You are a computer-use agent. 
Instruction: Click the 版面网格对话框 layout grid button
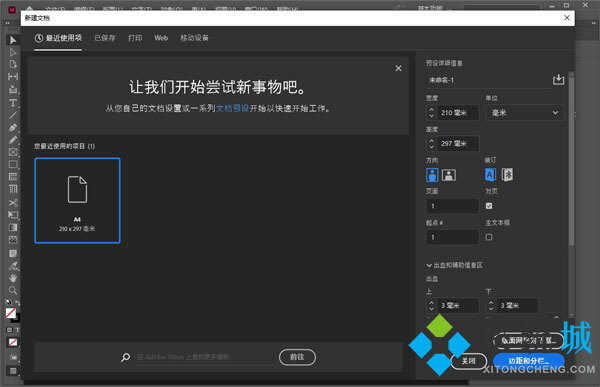pos(529,340)
